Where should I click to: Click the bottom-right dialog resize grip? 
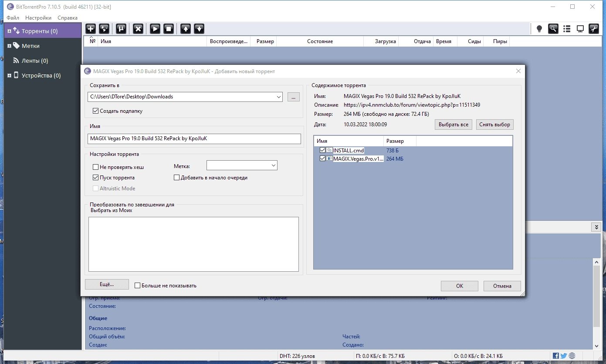tap(522, 293)
